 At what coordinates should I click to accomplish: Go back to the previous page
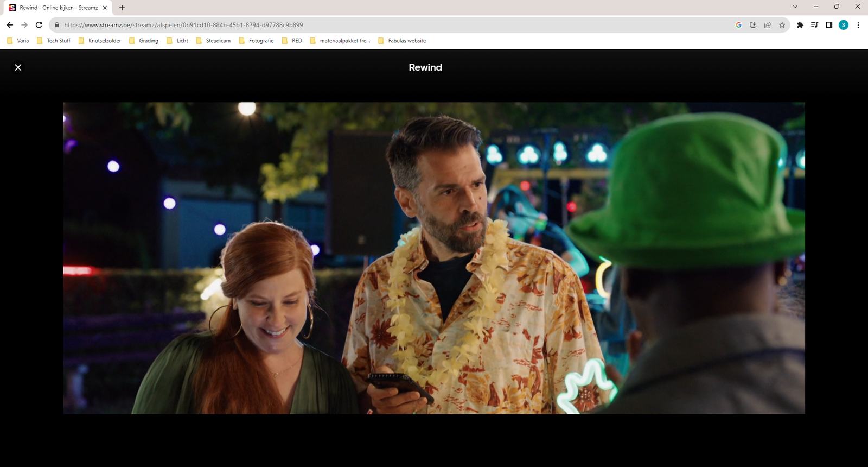(10, 25)
